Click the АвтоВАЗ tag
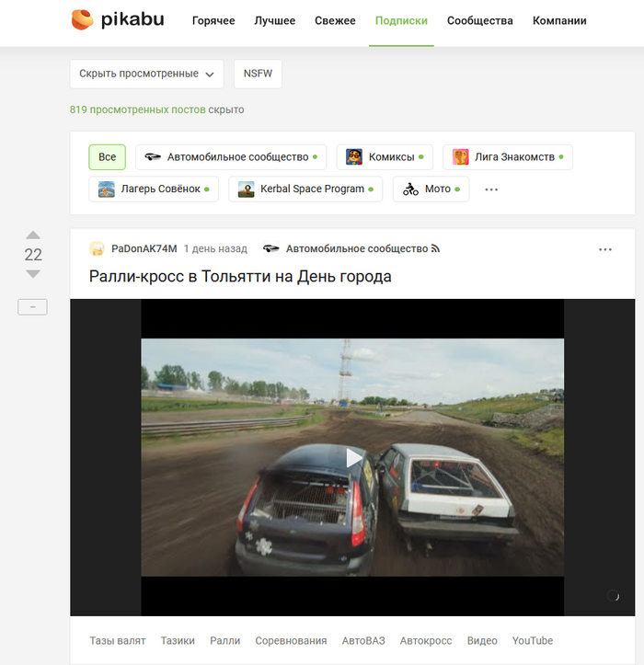Viewport: 644px width, 665px height. [362, 640]
